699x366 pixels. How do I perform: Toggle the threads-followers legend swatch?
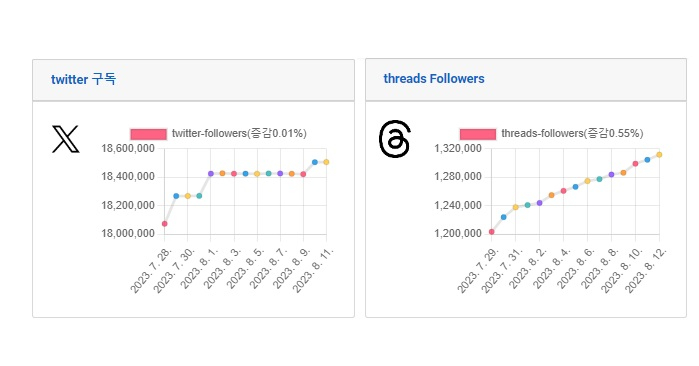coord(477,134)
